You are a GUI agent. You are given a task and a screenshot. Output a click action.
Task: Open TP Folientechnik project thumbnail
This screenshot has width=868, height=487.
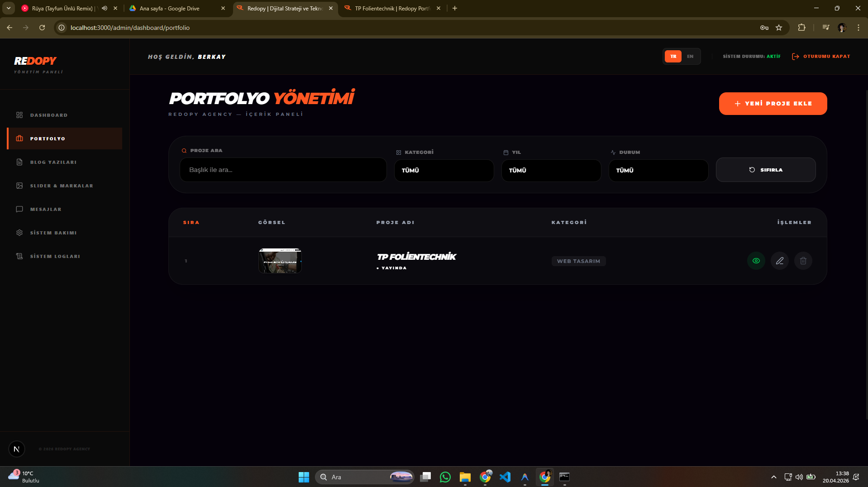point(280,261)
